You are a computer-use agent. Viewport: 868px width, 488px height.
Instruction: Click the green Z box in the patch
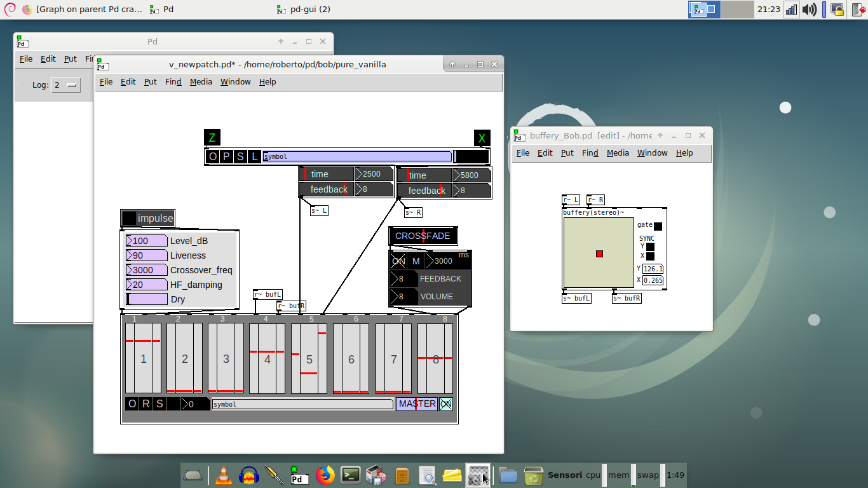pyautogui.click(x=212, y=137)
